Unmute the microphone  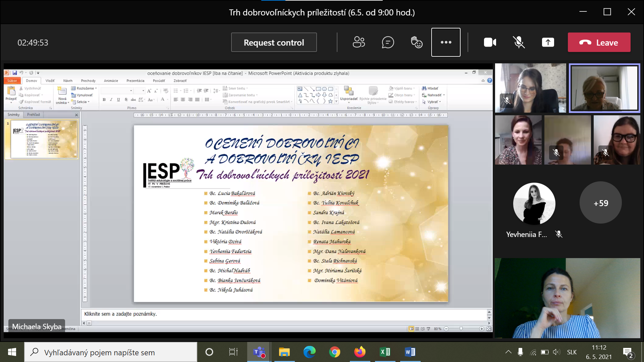pos(519,42)
